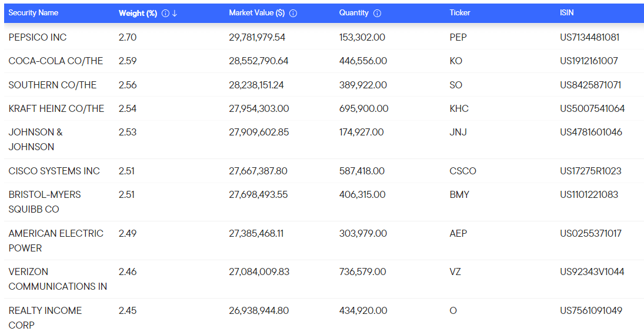
Task: Sort by Weight (%) column header
Action: (x=138, y=13)
